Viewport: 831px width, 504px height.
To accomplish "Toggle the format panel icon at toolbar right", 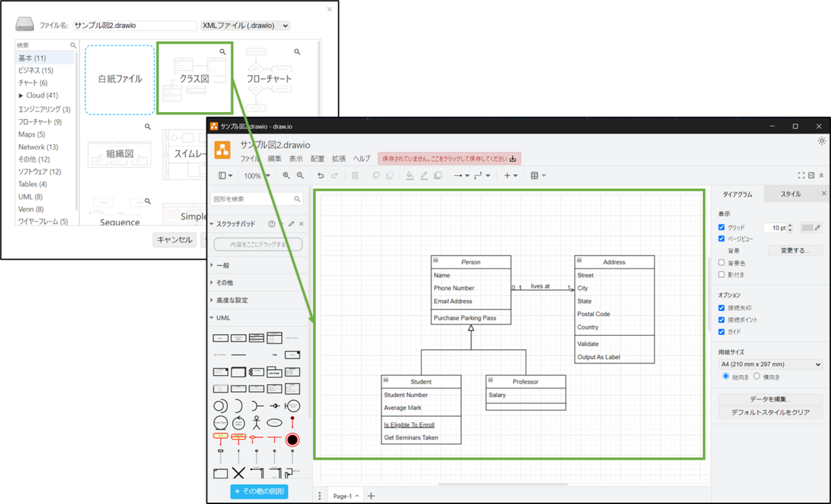I will click(812, 176).
